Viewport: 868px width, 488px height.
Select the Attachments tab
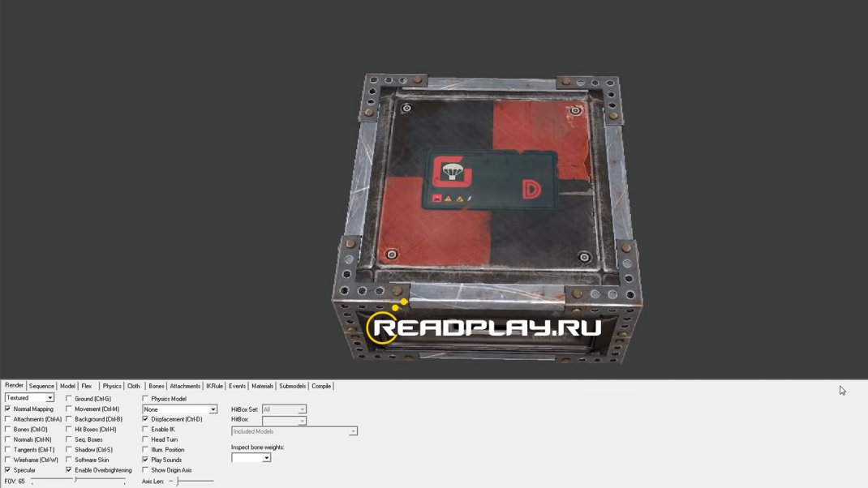(185, 386)
